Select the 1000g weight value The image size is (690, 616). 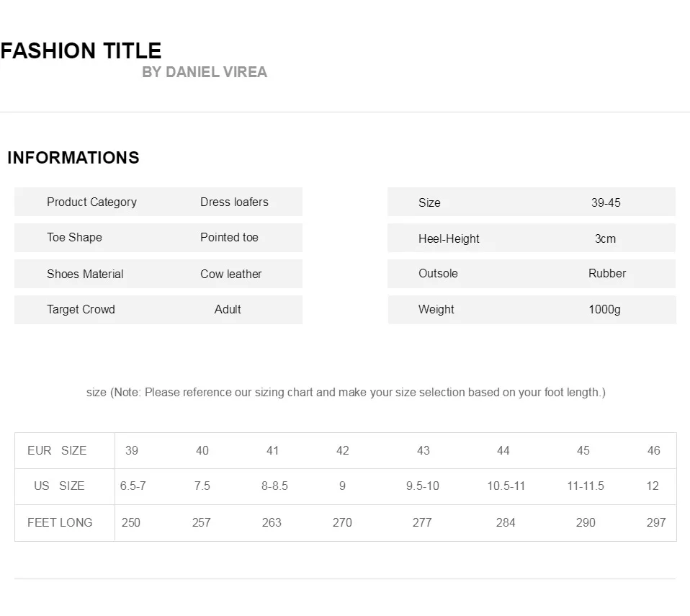click(x=604, y=309)
